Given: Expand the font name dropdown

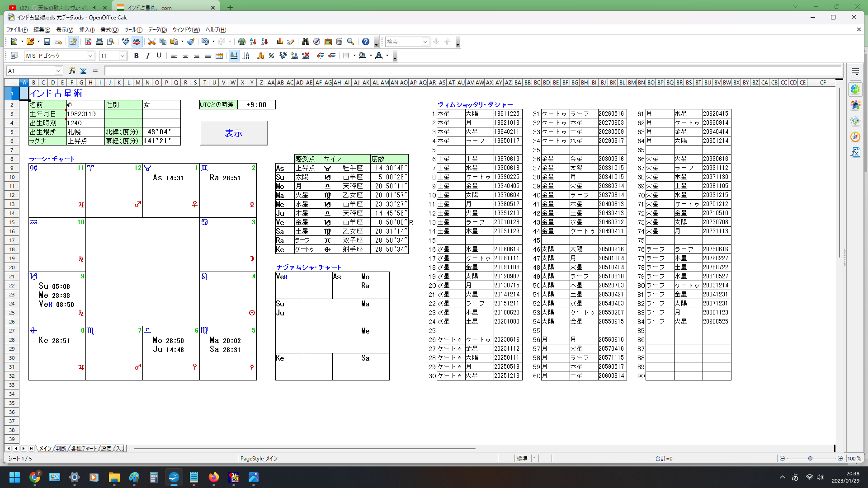Looking at the screenshot, I should [x=90, y=56].
